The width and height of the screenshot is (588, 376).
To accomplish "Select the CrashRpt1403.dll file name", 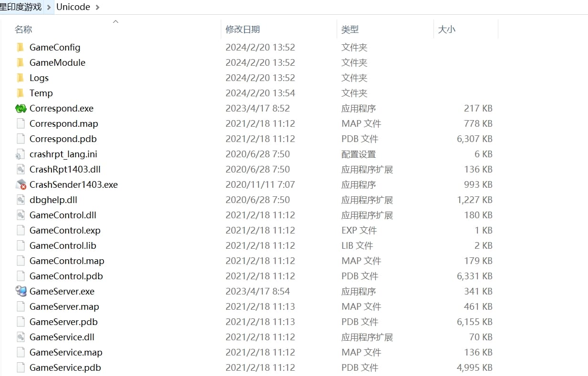I will click(x=65, y=169).
